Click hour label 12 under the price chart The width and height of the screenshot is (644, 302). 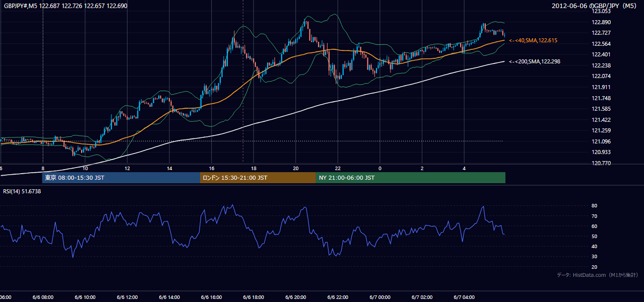pyautogui.click(x=127, y=169)
